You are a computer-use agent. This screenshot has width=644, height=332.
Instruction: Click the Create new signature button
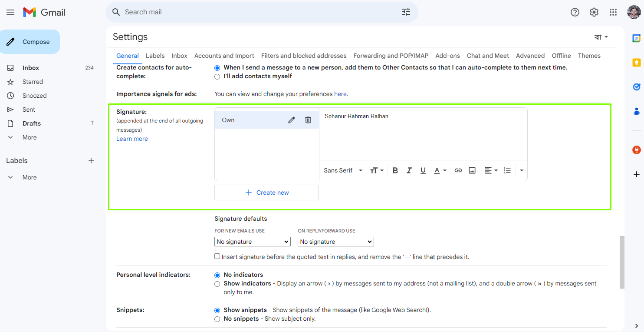click(266, 193)
